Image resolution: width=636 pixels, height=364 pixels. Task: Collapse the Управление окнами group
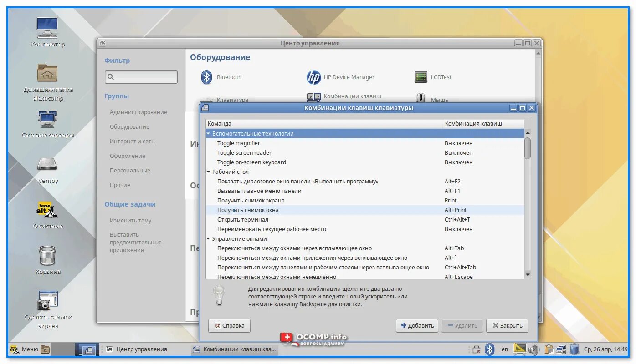pos(209,239)
